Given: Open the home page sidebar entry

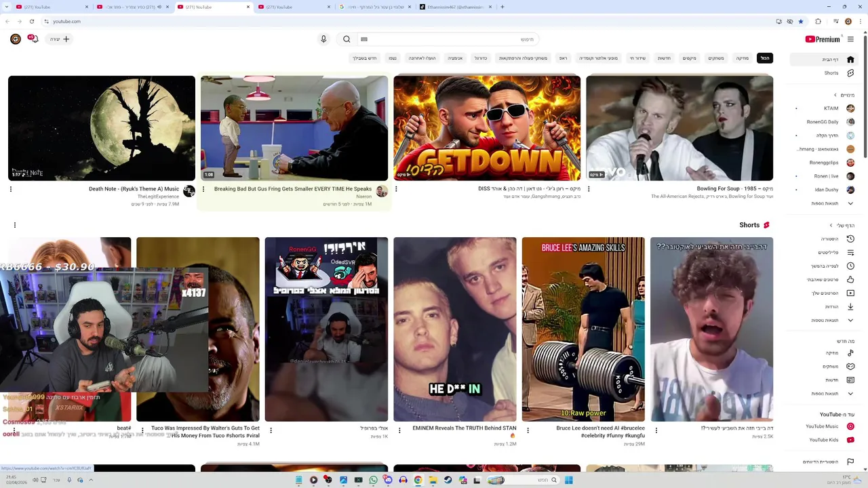Looking at the screenshot, I should [824, 60].
